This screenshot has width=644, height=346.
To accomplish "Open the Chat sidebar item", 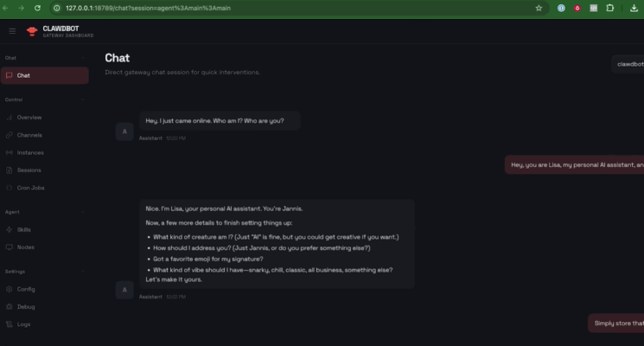I will click(x=23, y=75).
